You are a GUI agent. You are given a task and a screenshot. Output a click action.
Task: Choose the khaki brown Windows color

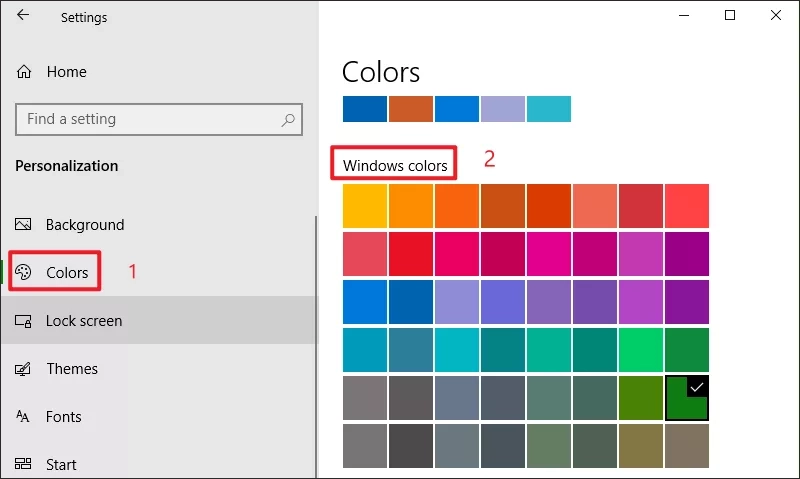click(x=641, y=446)
